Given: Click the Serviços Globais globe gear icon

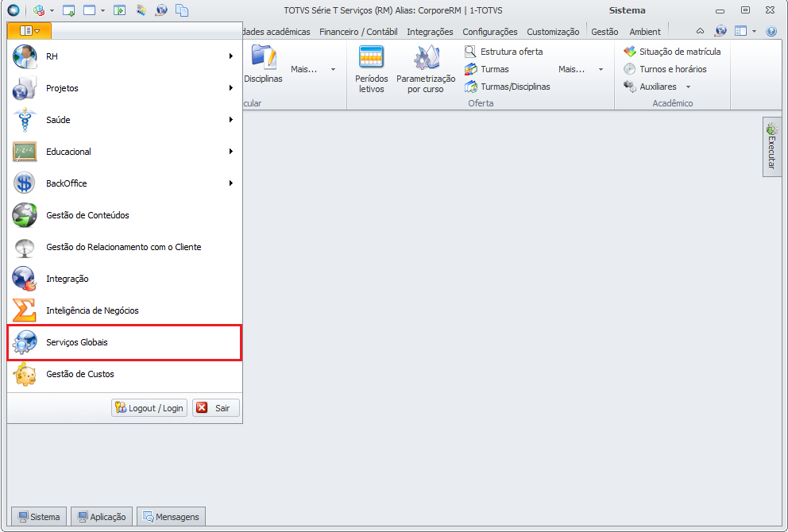Looking at the screenshot, I should [25, 342].
